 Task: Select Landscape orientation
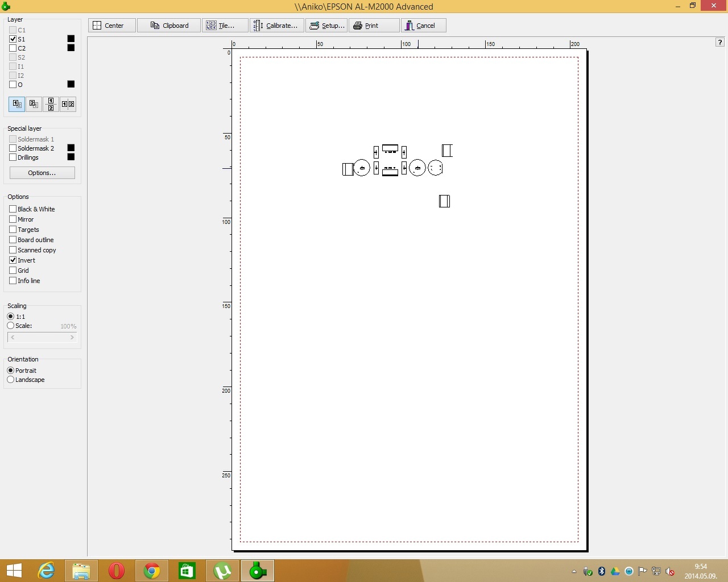click(x=10, y=380)
